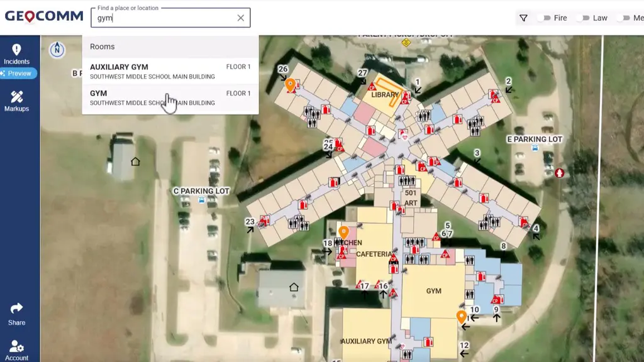Click the Preview badge under Incidents
The width and height of the screenshot is (644, 362).
pyautogui.click(x=19, y=74)
